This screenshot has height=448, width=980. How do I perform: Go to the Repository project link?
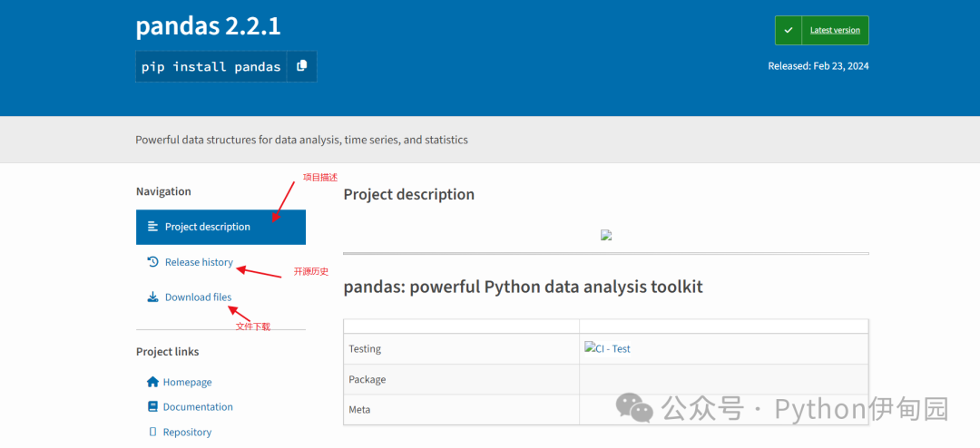(187, 433)
